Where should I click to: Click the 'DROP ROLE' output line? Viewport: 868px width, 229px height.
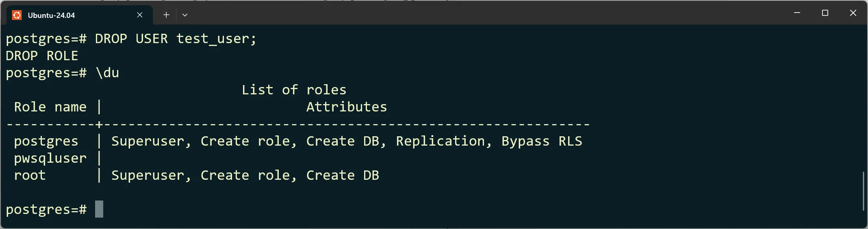(42, 56)
